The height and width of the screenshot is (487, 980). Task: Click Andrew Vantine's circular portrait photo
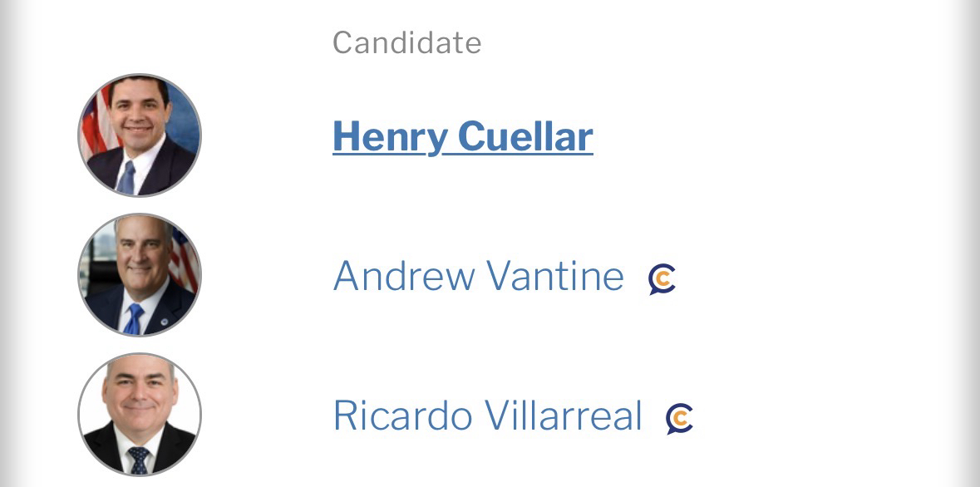click(x=140, y=275)
